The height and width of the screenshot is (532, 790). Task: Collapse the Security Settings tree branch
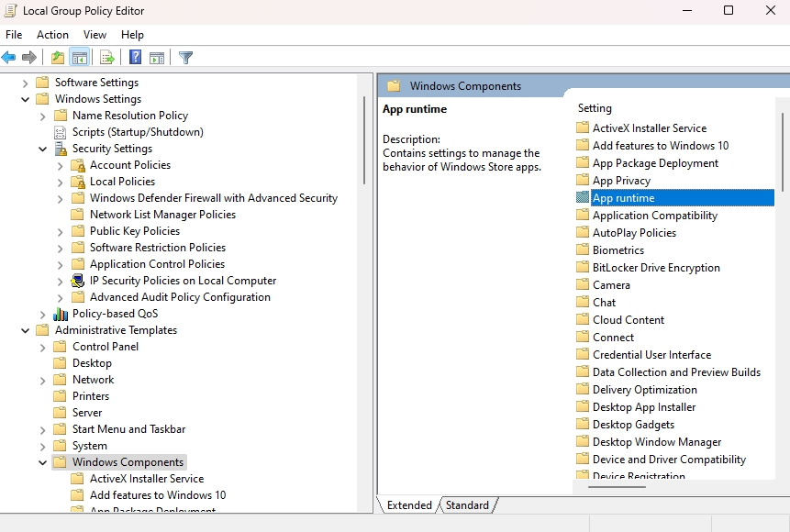[41, 148]
